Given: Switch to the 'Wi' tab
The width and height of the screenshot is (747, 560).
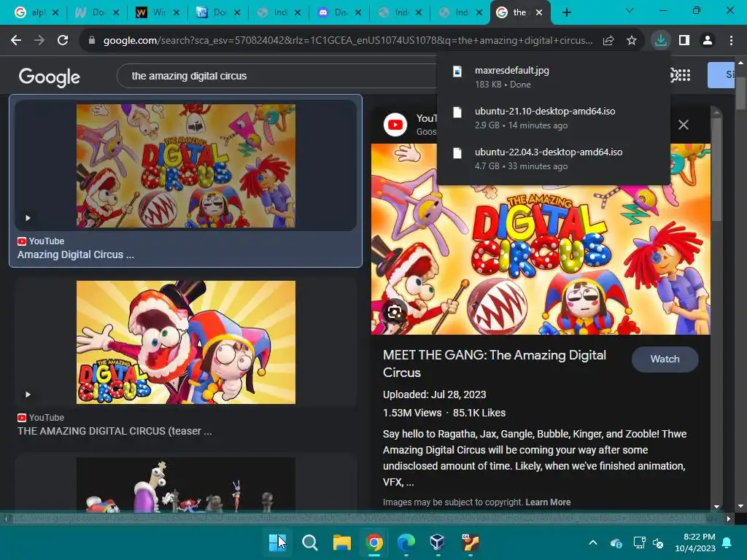Looking at the screenshot, I should click(x=158, y=12).
